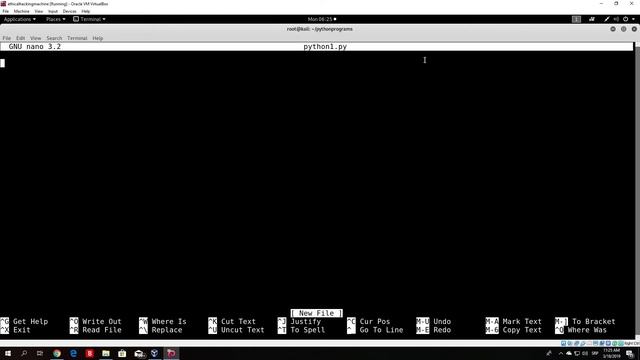Show hidden system tray icons

[x=561, y=353]
